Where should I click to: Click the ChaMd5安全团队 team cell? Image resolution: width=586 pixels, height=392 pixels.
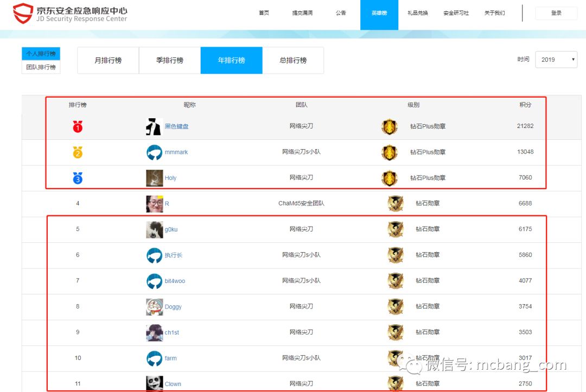[x=301, y=203]
